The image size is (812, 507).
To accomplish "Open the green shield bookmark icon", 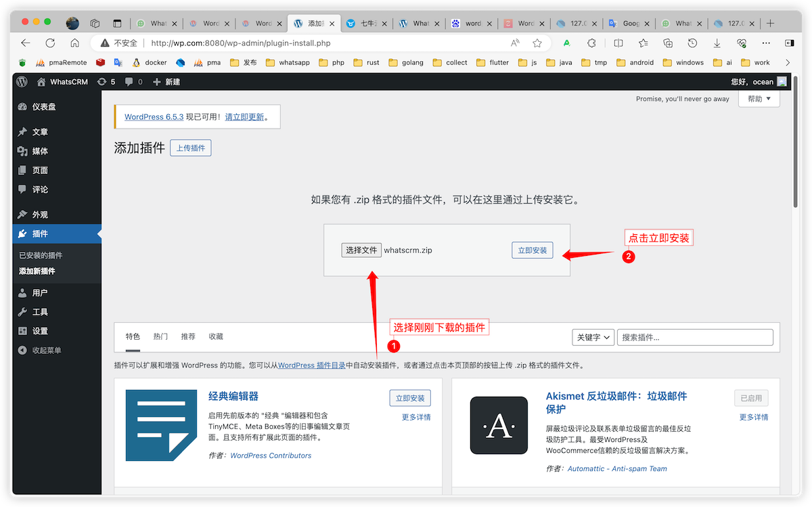I will (x=22, y=62).
